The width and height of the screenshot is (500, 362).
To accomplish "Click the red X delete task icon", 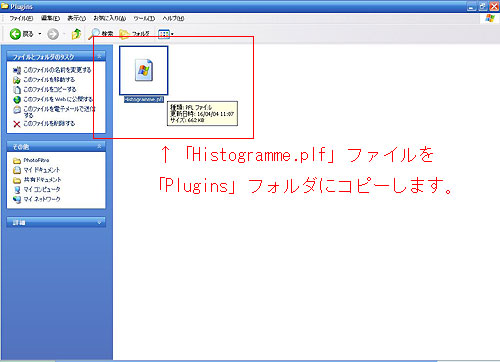I will point(17,124).
